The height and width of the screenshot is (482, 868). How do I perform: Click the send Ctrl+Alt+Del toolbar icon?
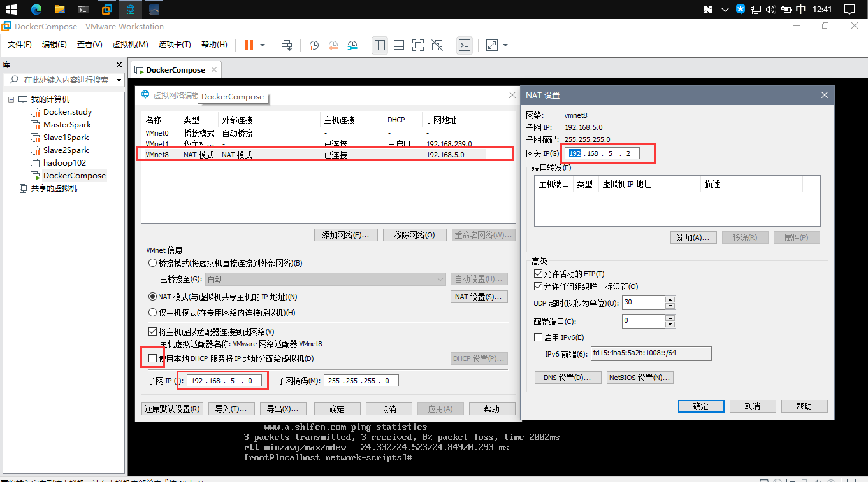[287, 45]
